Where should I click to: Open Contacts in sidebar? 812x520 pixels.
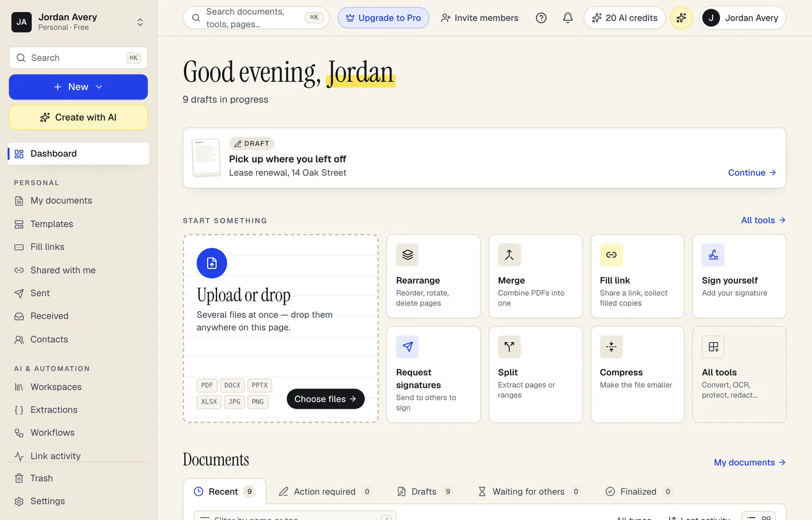[79, 339]
